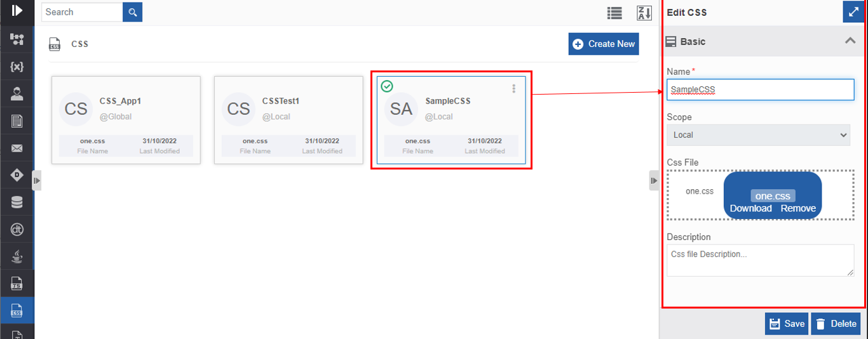Click the search magnifier button
Viewport: 868px width, 339px height.
(132, 12)
